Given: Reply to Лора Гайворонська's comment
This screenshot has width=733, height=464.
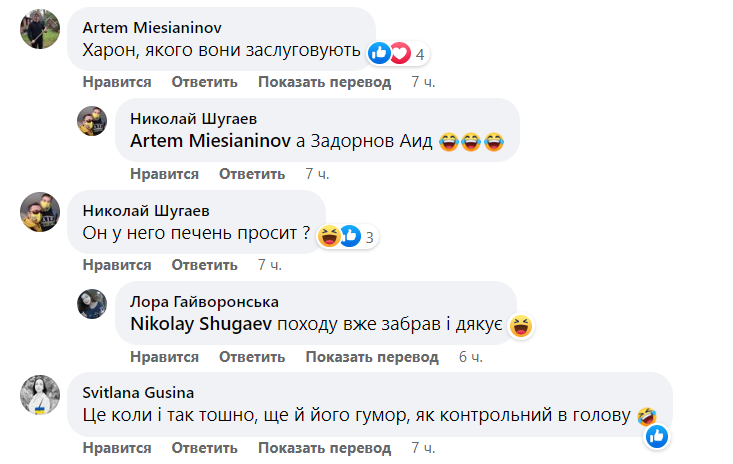Looking at the screenshot, I should pos(252,357).
